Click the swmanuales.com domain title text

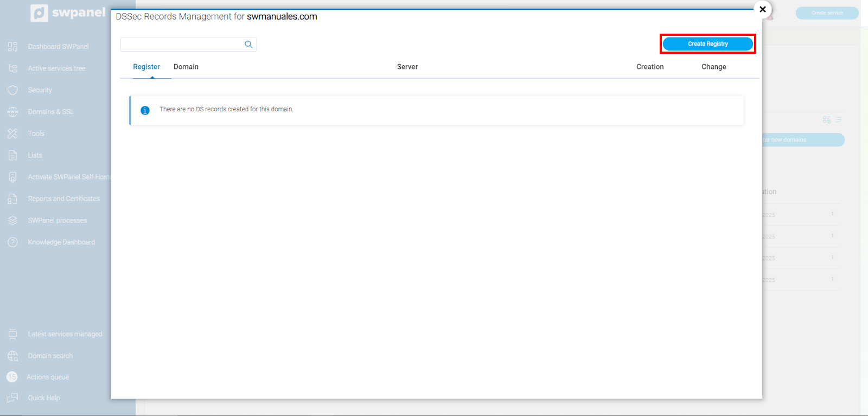coord(282,17)
